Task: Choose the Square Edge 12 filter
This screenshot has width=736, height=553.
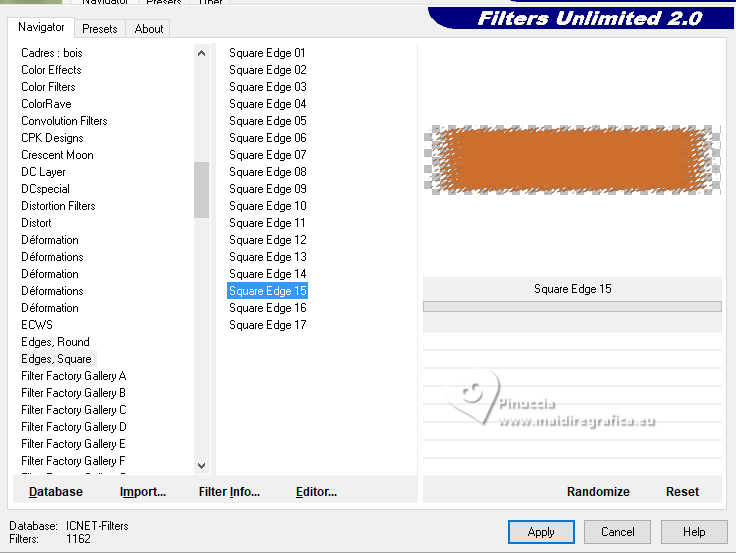Action: tap(268, 240)
